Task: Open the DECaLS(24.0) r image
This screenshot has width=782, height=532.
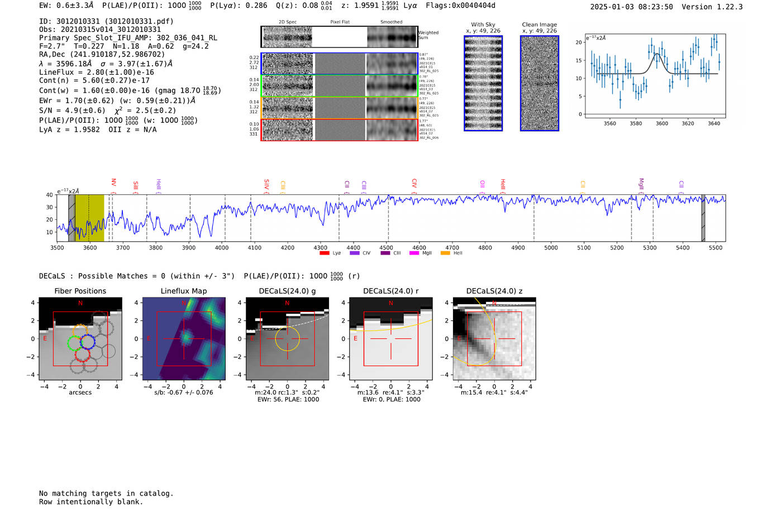Action: point(391,338)
